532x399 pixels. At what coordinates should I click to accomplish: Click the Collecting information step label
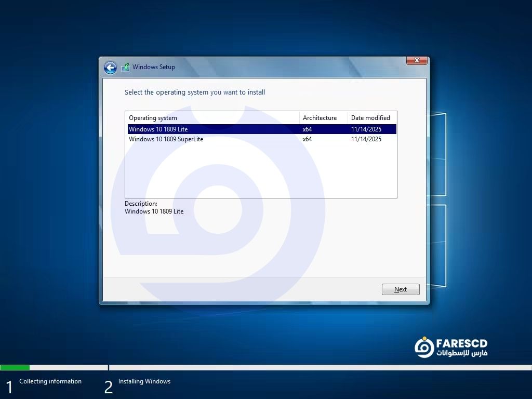tap(50, 381)
